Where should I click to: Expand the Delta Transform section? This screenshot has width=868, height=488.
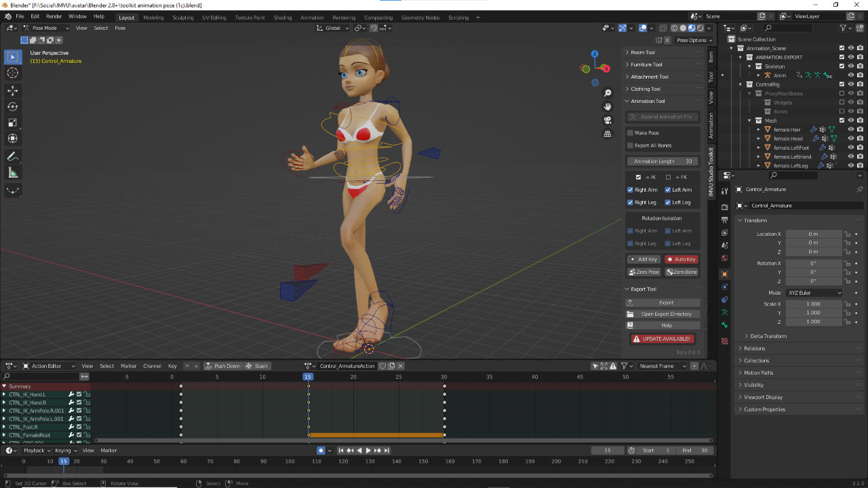coord(768,336)
